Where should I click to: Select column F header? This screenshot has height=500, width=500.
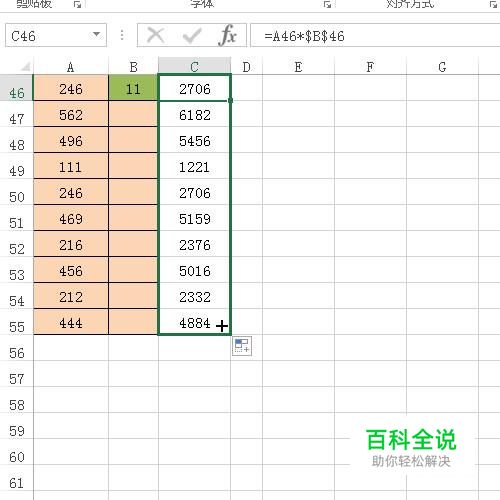(x=370, y=66)
